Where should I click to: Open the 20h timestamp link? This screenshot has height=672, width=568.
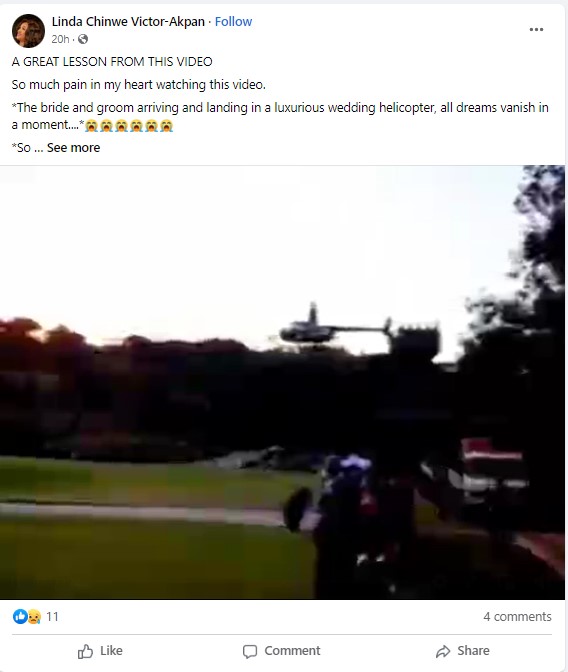pos(60,39)
